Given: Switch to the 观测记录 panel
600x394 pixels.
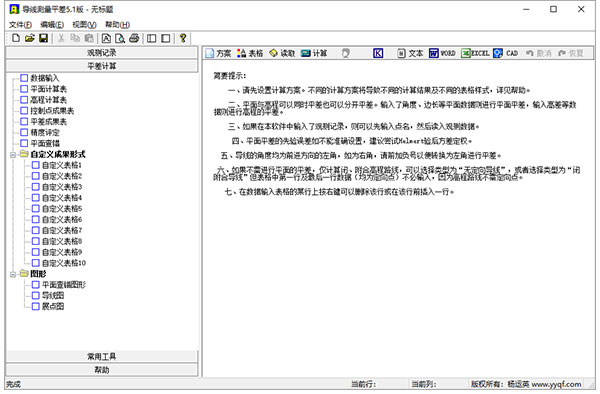Looking at the screenshot, I should coord(102,52).
